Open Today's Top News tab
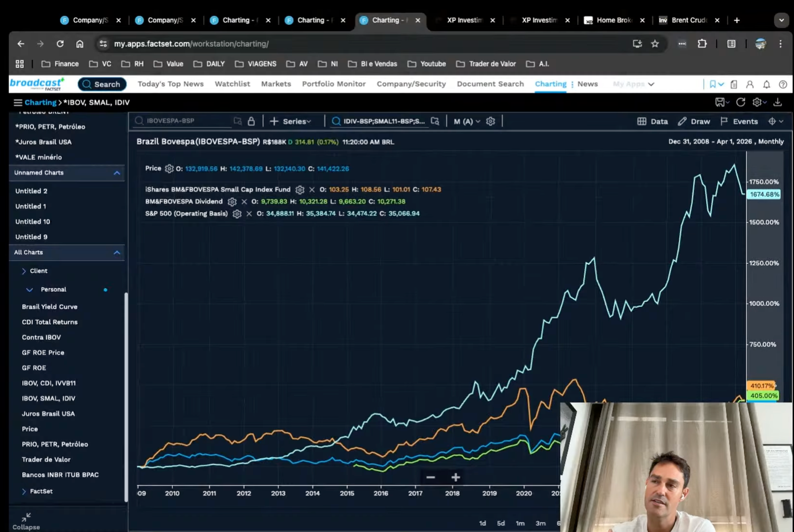 [x=171, y=84]
